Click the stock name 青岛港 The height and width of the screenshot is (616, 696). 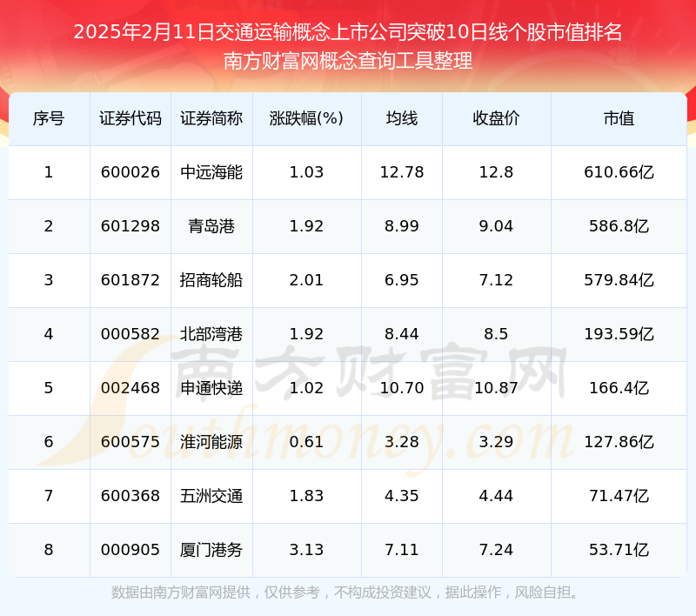[x=211, y=226]
